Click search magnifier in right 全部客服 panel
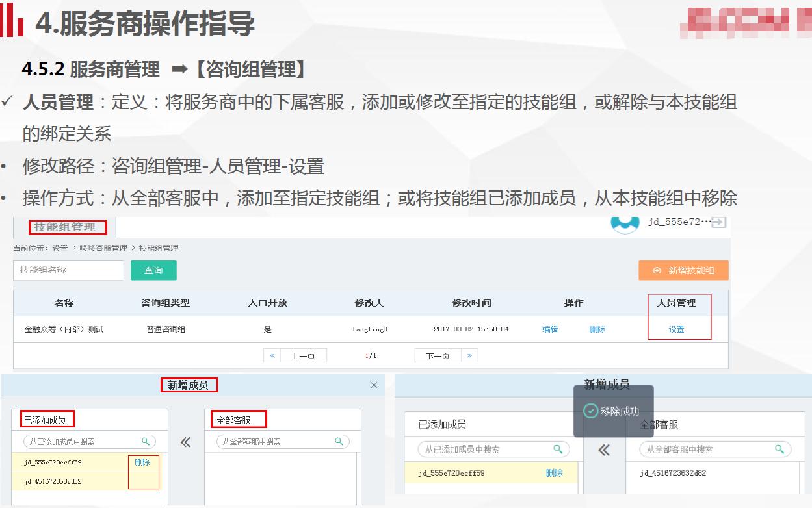The height and width of the screenshot is (508, 812). coord(779,450)
